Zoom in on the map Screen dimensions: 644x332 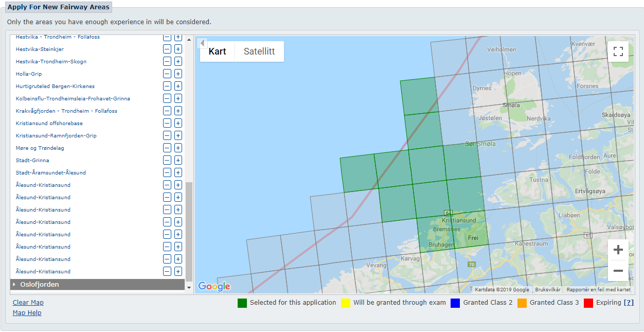[x=618, y=250]
